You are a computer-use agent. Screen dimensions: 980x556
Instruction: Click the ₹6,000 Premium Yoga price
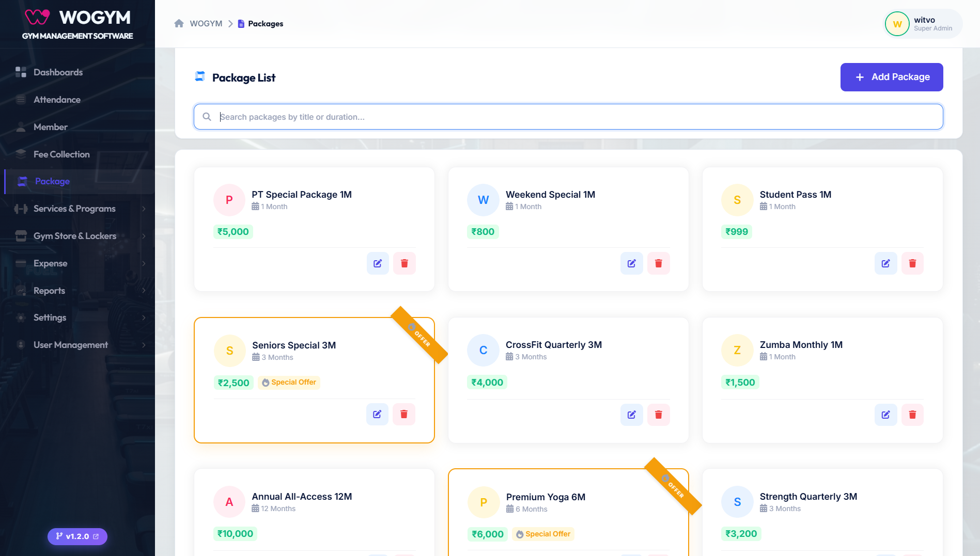point(488,534)
